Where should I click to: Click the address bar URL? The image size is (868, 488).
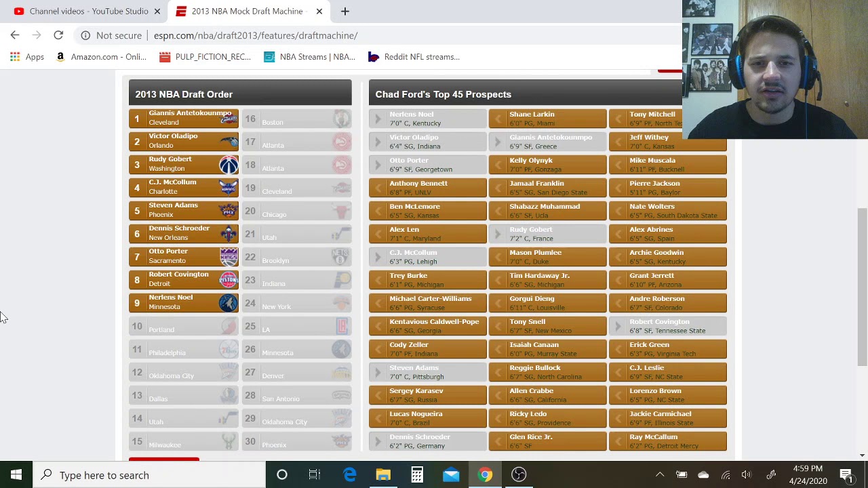256,35
